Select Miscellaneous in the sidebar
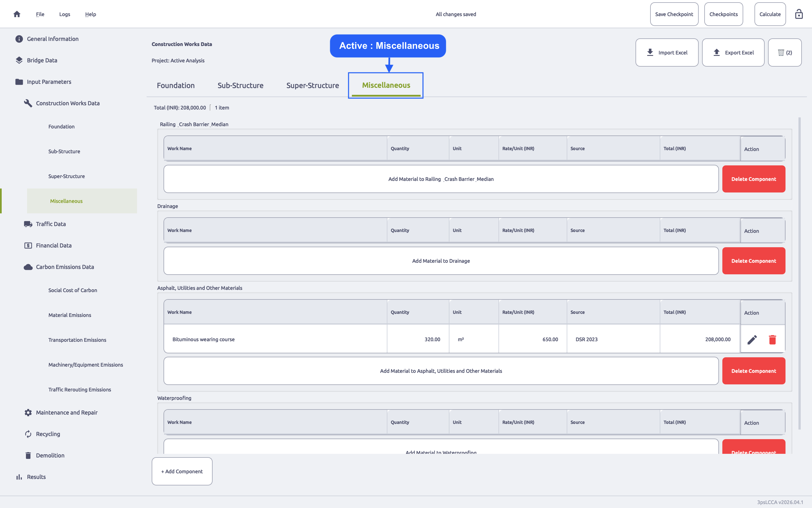The width and height of the screenshot is (812, 508). point(82,201)
